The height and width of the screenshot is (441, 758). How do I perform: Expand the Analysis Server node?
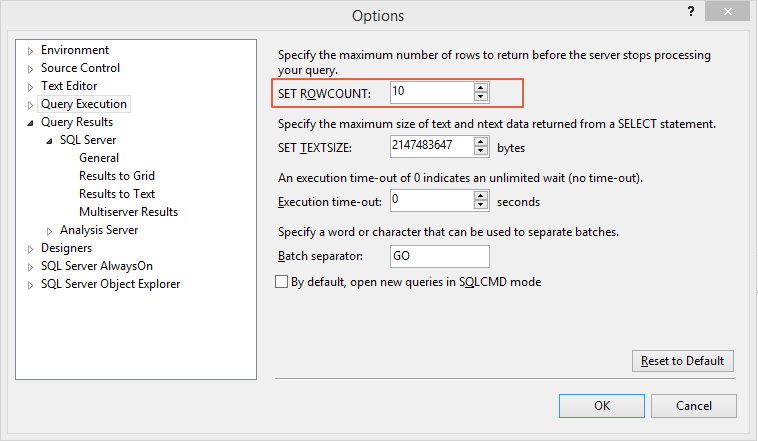coord(49,231)
